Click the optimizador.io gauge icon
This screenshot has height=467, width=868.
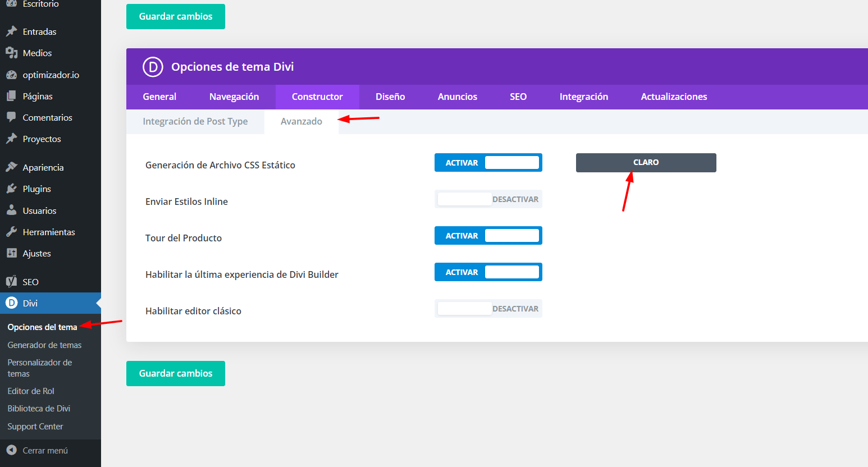coord(11,75)
